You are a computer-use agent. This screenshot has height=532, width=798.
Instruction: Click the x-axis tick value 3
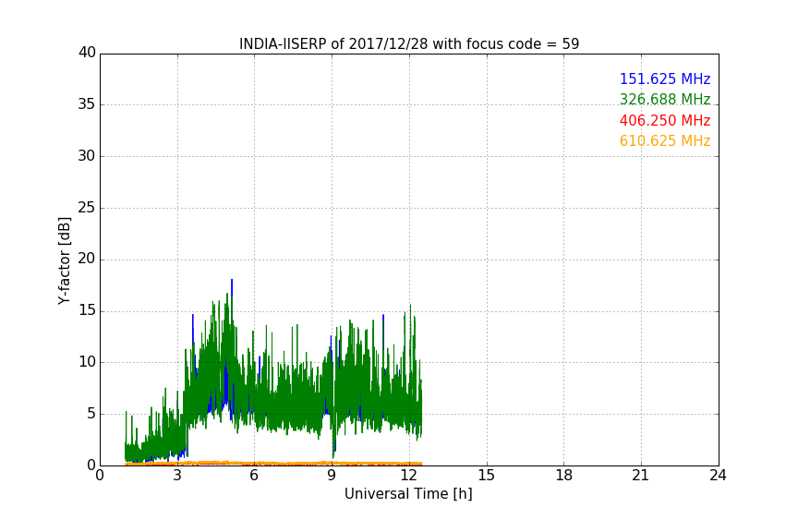coord(177,476)
